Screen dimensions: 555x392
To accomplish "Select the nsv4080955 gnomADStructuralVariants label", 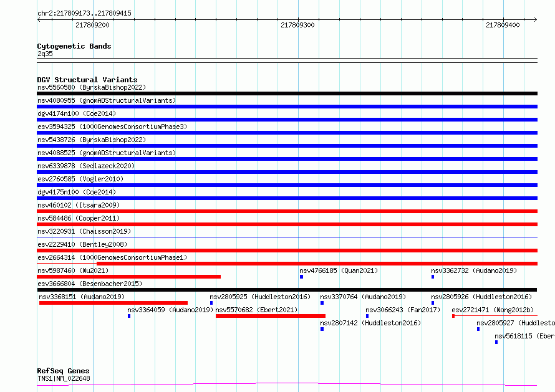I will point(107,100).
